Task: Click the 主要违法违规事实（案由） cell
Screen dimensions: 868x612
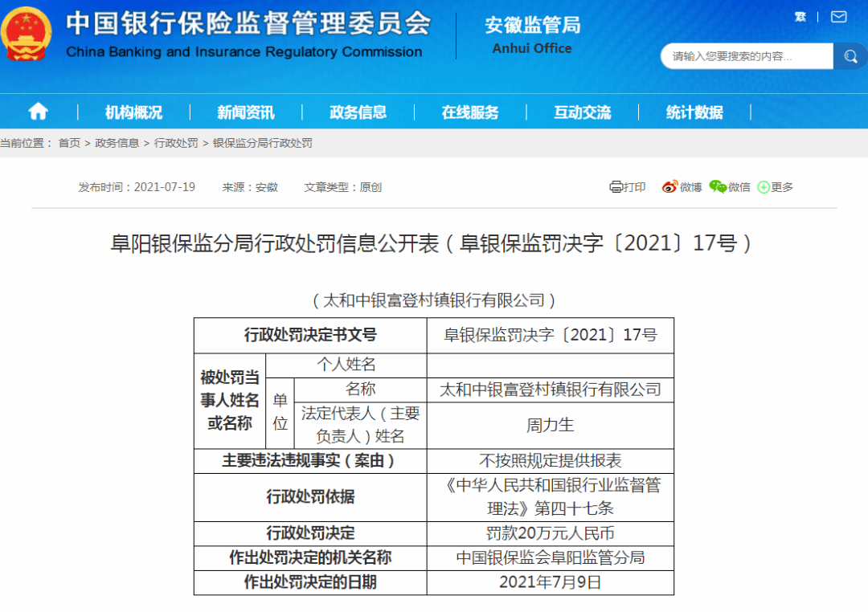Action: click(310, 460)
